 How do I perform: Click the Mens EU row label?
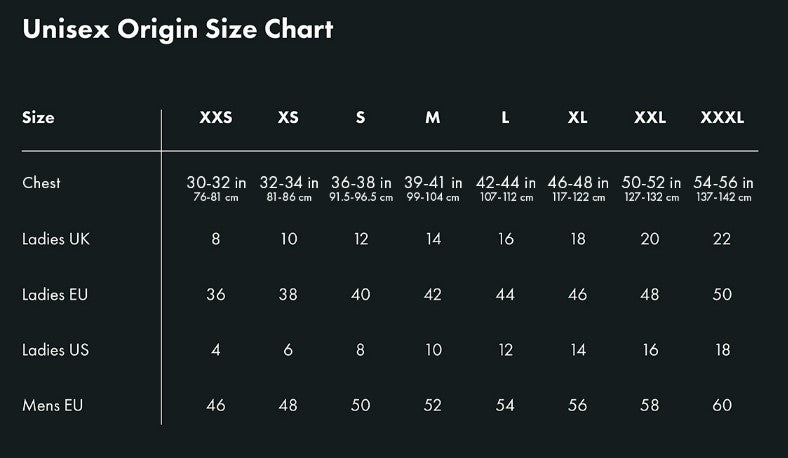(x=52, y=405)
